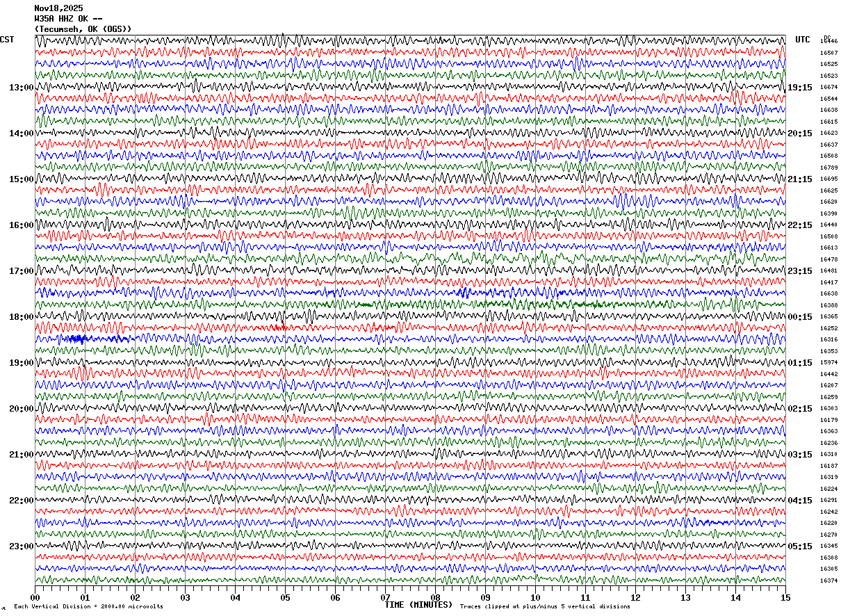Image resolution: width=841 pixels, height=616 pixels.
Task: Pick the 04:15 UTC time label
Action: [800, 501]
